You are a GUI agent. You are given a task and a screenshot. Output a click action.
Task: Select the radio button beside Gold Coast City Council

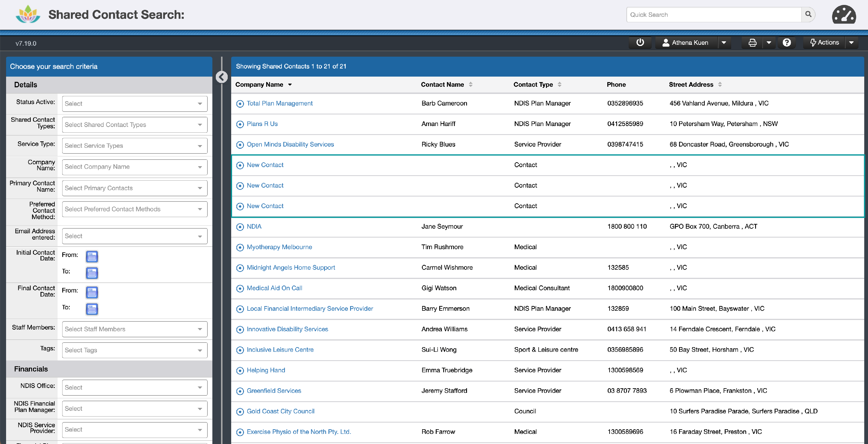(x=240, y=411)
